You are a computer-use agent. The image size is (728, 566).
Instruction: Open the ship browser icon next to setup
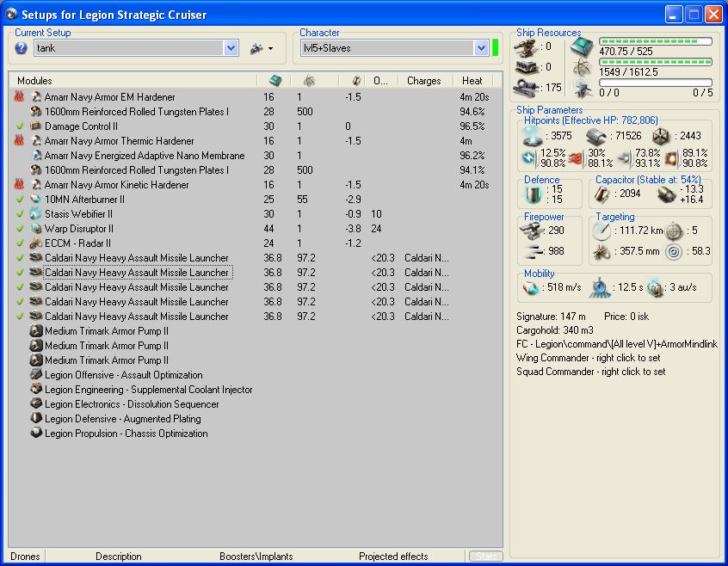256,48
